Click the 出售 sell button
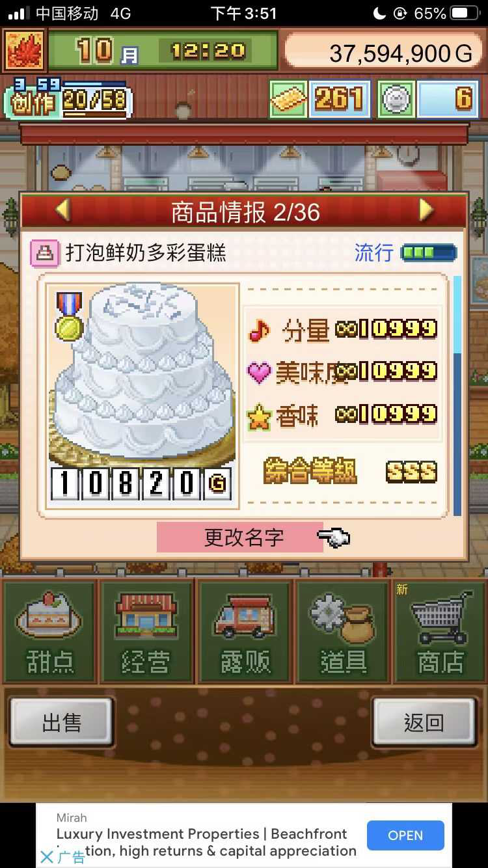Image resolution: width=488 pixels, height=868 pixels. [x=62, y=722]
